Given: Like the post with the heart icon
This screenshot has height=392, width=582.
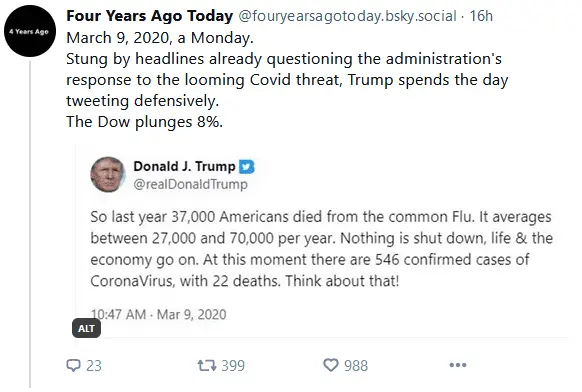Looking at the screenshot, I should click(331, 365).
